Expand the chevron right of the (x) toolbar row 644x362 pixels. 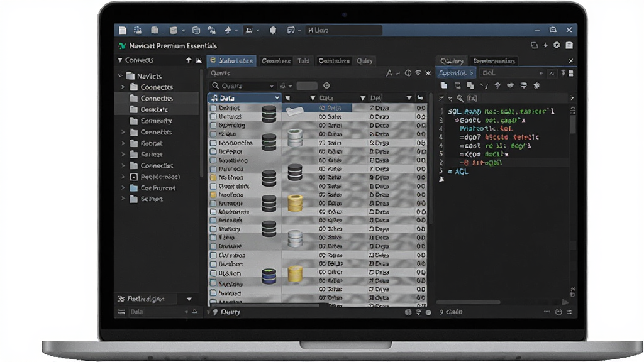pos(572,98)
